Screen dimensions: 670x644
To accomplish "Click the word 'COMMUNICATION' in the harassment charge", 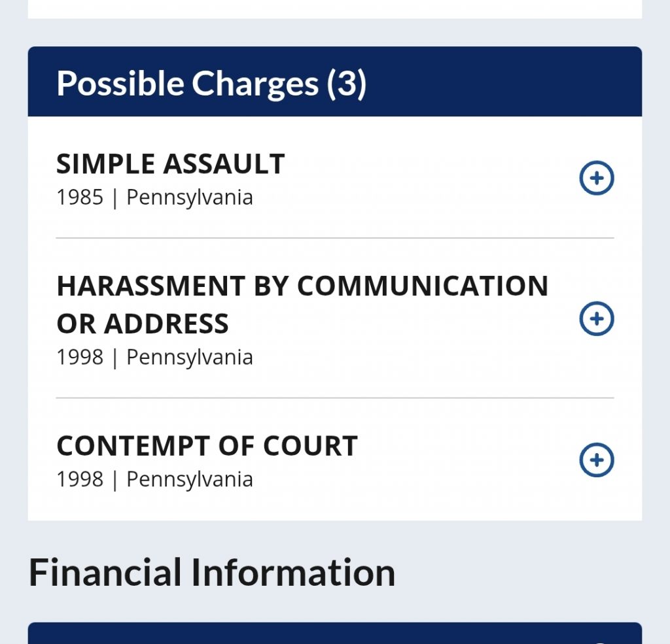I will 422,286.
